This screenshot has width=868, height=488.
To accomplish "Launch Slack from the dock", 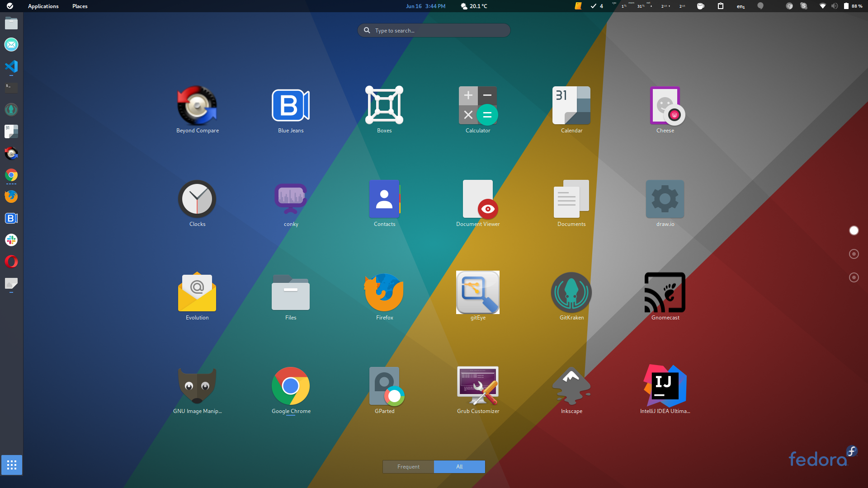I will (x=11, y=240).
